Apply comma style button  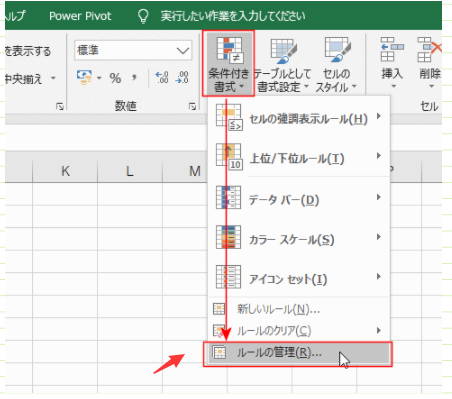point(134,78)
